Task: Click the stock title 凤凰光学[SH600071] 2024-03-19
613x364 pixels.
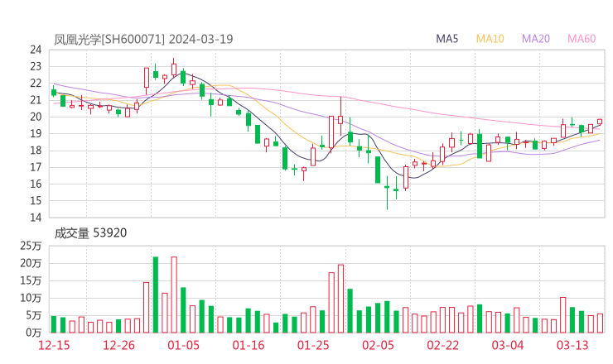Action: pyautogui.click(x=143, y=39)
